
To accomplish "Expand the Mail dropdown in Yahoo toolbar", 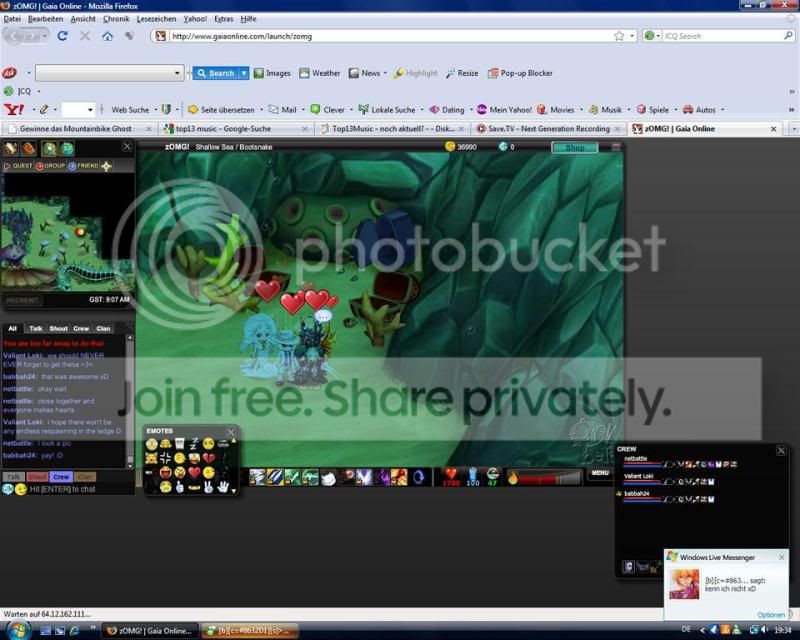I will pyautogui.click(x=303, y=110).
